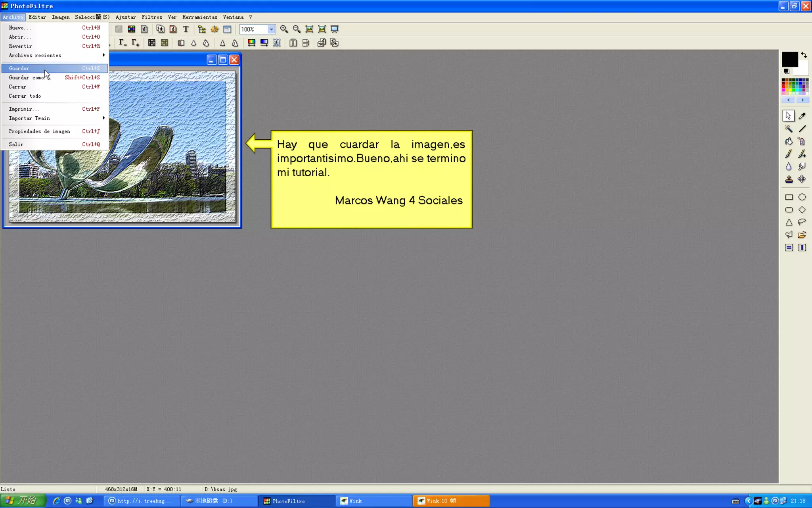This screenshot has height=508, width=812.
Task: Swap foreground and background colors
Action: [804, 55]
